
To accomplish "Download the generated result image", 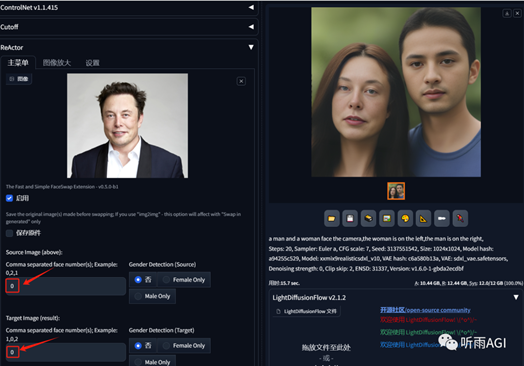I will pos(507,13).
